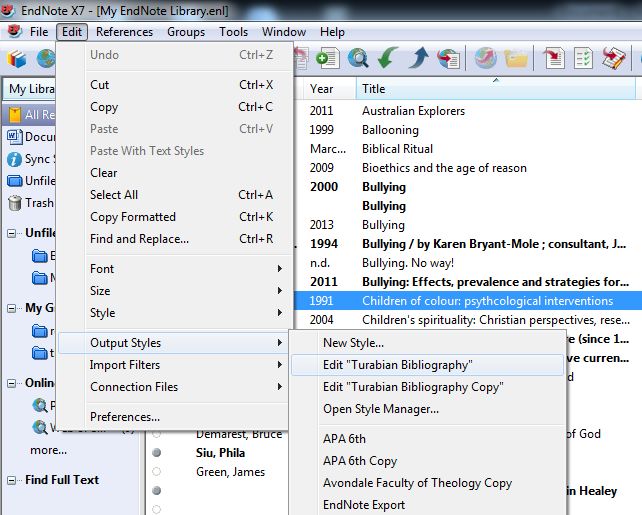Select the APA 6th Copy output style
The height and width of the screenshot is (515, 642).
pyautogui.click(x=428, y=461)
